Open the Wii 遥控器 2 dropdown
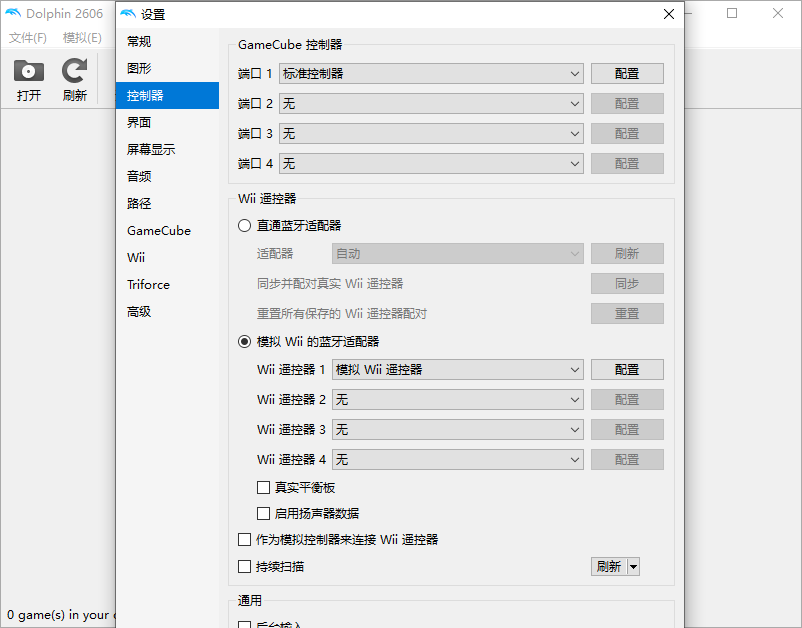Viewport: 802px width, 628px height. [458, 399]
